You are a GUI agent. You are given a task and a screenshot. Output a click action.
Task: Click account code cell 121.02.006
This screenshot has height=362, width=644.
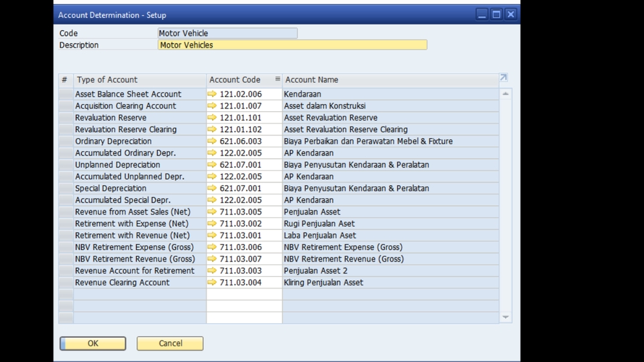point(244,94)
